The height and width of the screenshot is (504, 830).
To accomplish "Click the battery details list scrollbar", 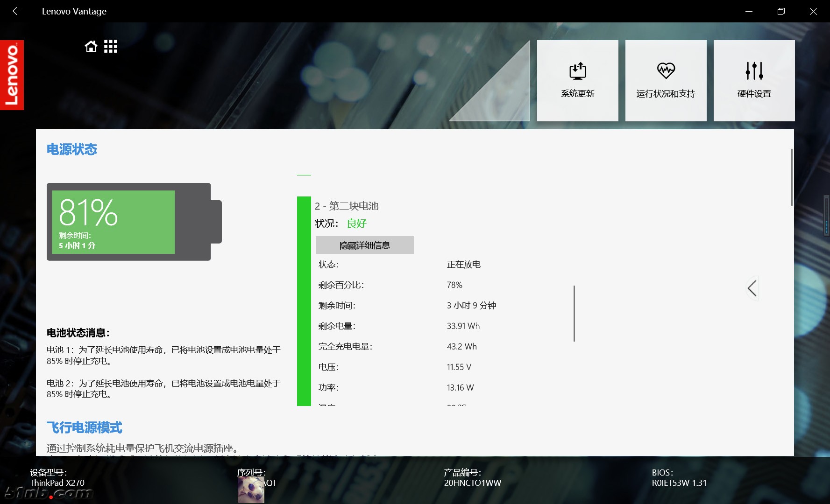I will pos(574,313).
